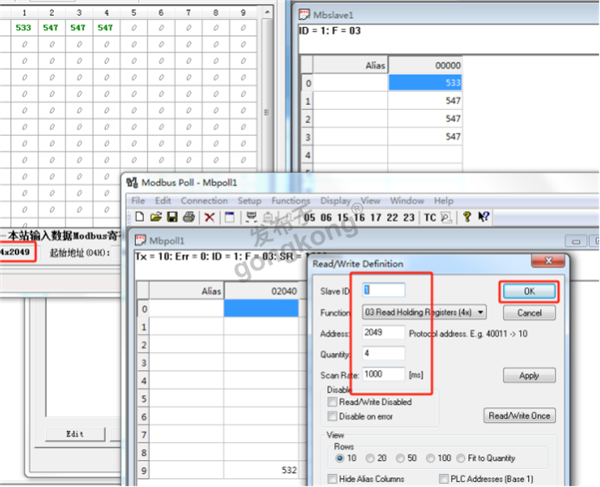Select function 15 in the toolbar

click(343, 217)
